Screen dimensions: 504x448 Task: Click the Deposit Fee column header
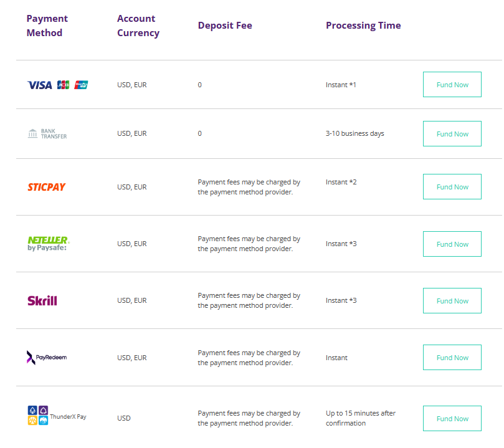225,26
